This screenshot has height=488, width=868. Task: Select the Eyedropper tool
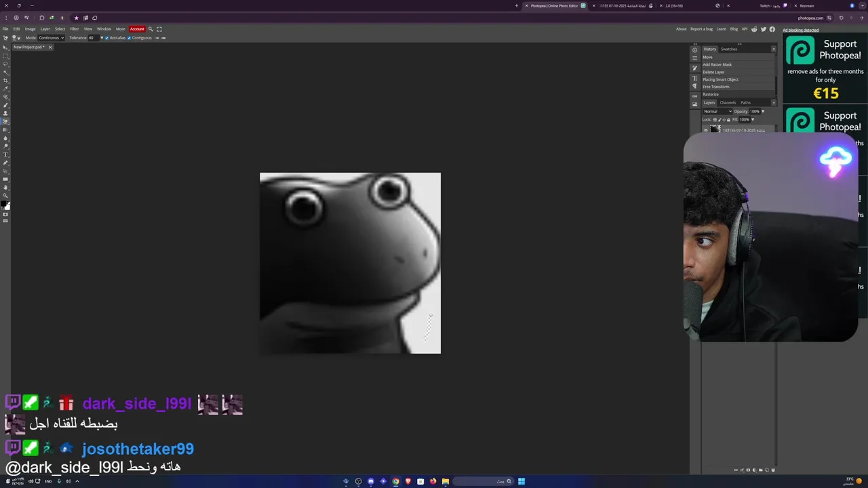click(x=5, y=89)
